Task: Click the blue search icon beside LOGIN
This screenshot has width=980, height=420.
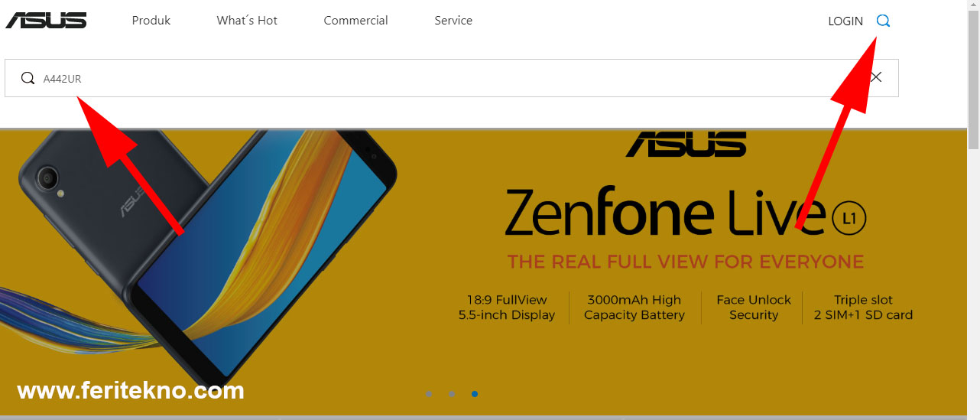Action: [883, 21]
